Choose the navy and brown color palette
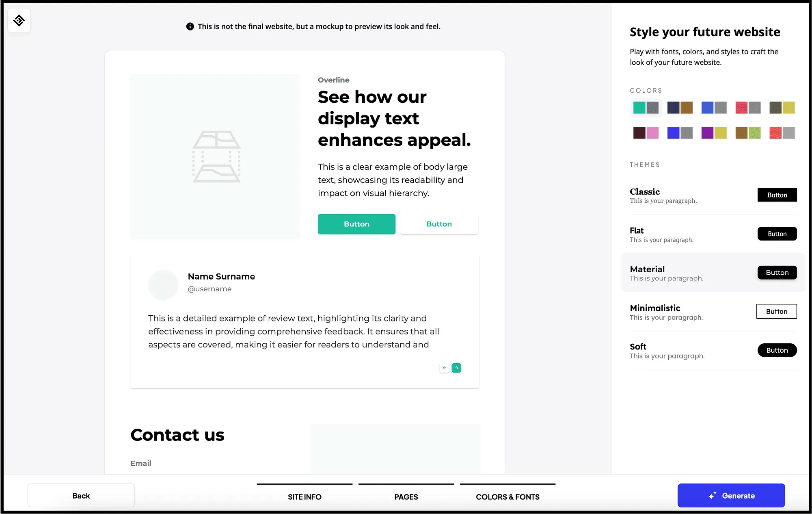812x514 pixels. click(x=680, y=108)
